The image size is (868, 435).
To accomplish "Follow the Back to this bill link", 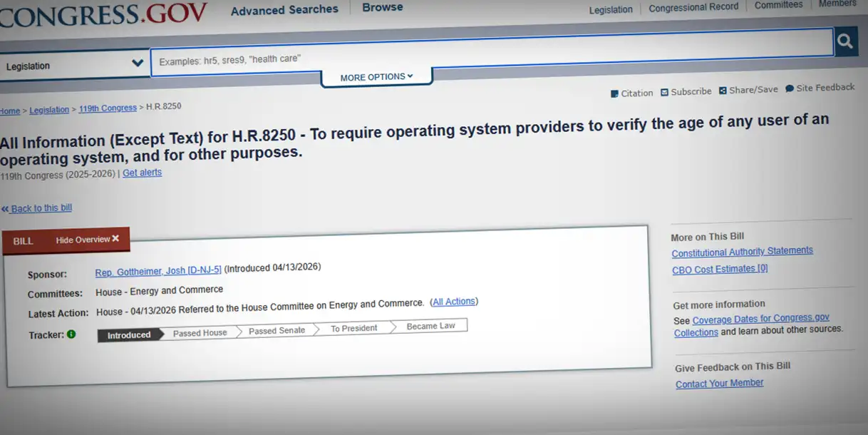I will (41, 208).
